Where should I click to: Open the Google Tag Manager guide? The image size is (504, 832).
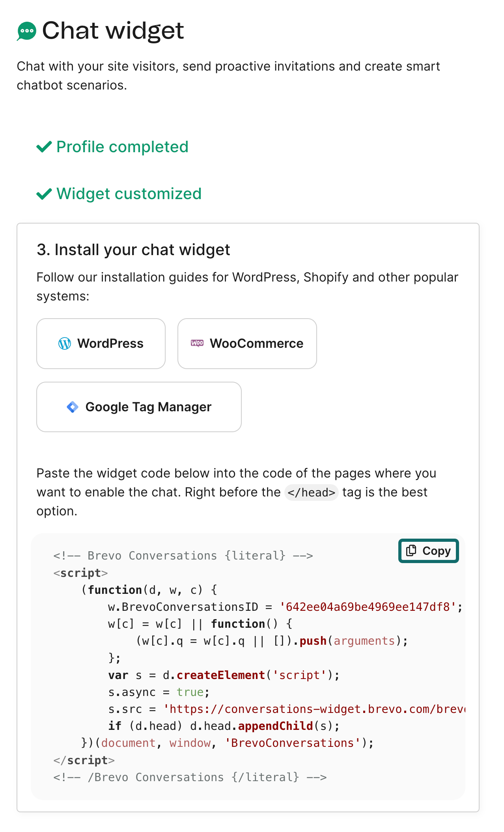pos(139,407)
